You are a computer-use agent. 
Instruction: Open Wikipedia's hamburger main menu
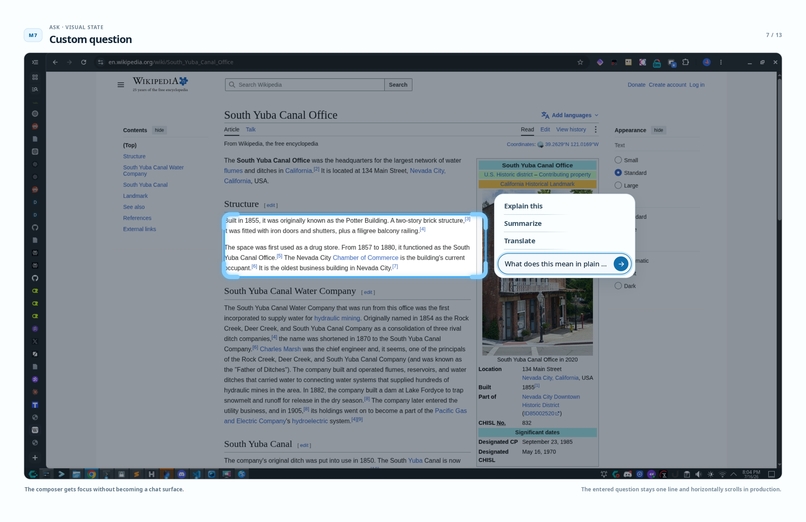(x=120, y=85)
